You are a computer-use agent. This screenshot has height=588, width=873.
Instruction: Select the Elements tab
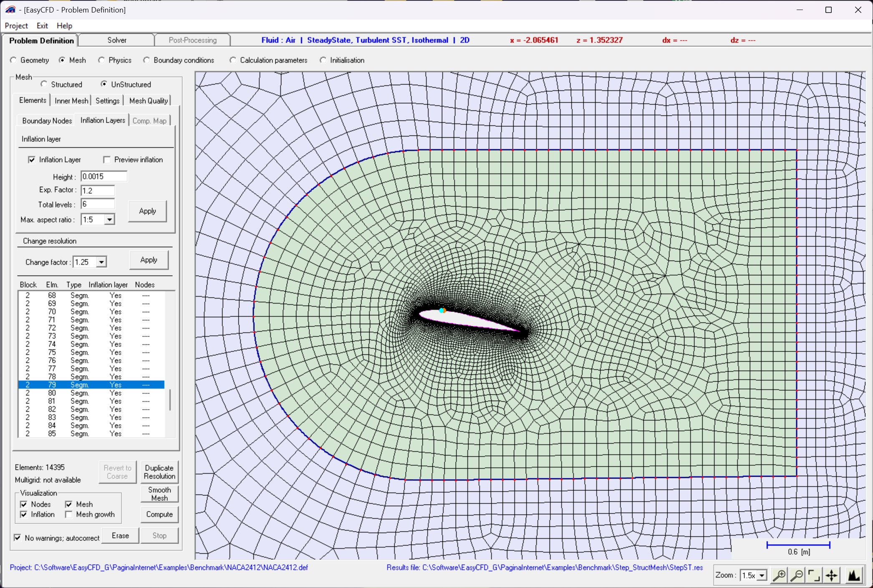[33, 100]
